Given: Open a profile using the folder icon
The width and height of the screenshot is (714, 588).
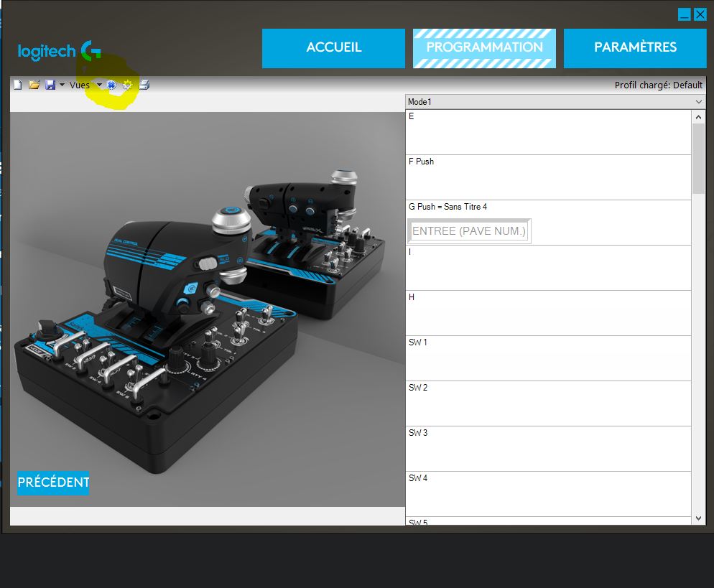Looking at the screenshot, I should 34,85.
